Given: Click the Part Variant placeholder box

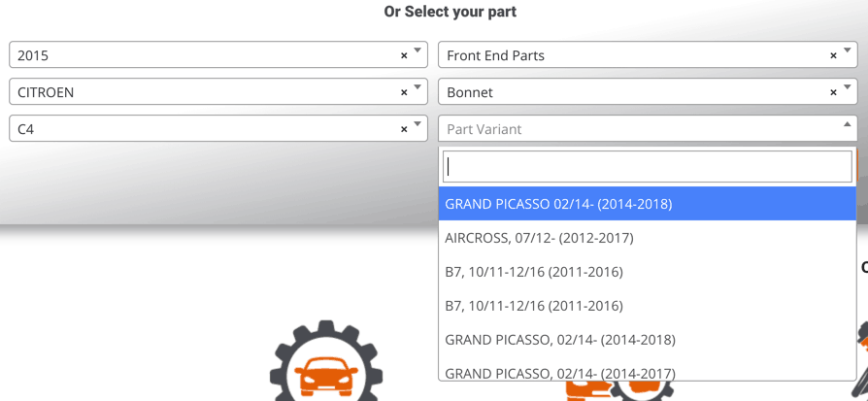Looking at the screenshot, I should click(x=648, y=128).
